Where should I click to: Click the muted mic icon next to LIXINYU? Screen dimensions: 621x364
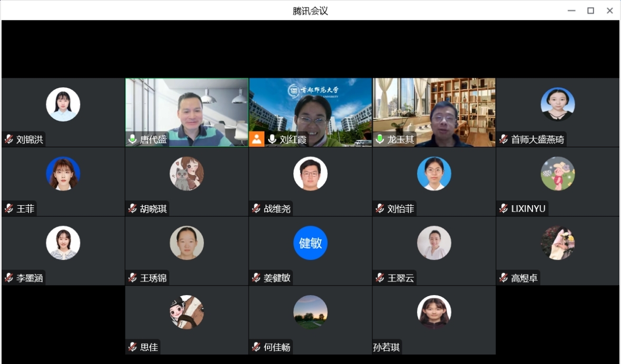coord(504,209)
